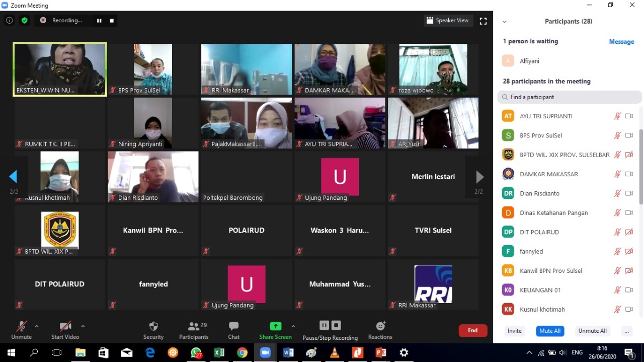Switch to Speaker View
Image resolution: width=644 pixels, height=362 pixels.
point(447,21)
